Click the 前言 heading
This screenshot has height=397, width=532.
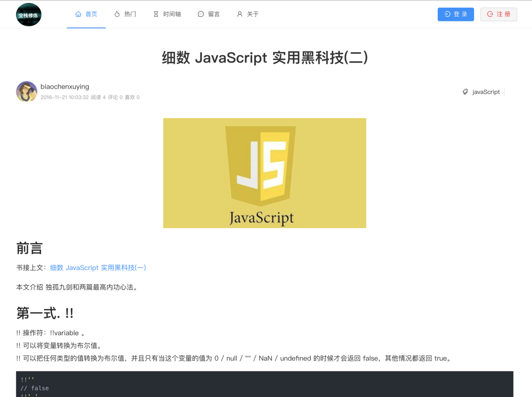point(29,248)
